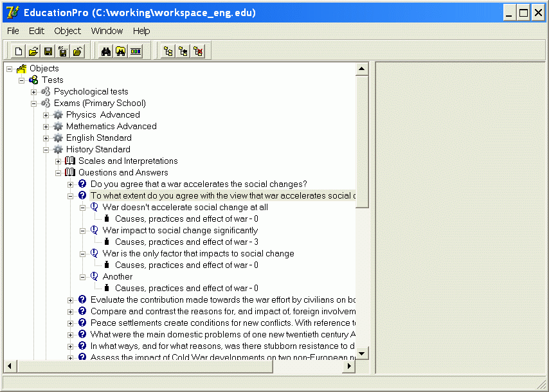Expand the Physics Advanced node

click(x=46, y=114)
